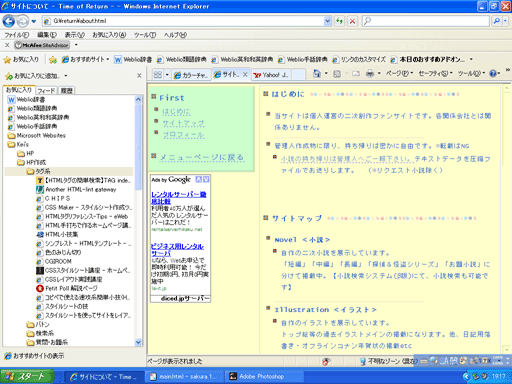This screenshot has height=384, width=512.
Task: Click the add-to-favorites-bar star icon
Action: (53, 60)
